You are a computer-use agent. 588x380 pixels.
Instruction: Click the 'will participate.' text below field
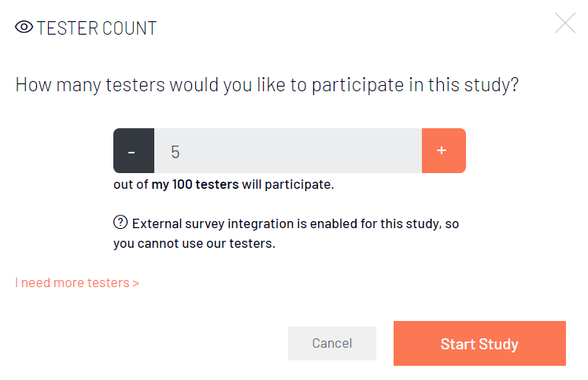pyautogui.click(x=287, y=184)
